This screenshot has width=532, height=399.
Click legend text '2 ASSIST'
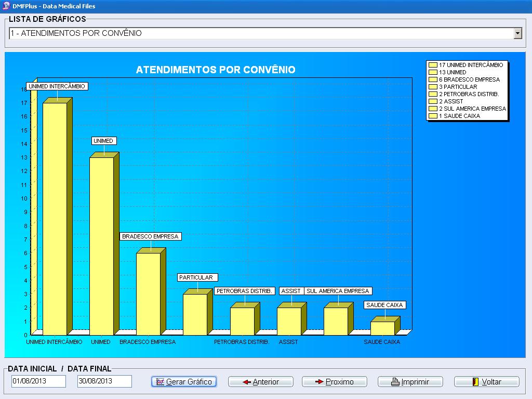coord(451,101)
